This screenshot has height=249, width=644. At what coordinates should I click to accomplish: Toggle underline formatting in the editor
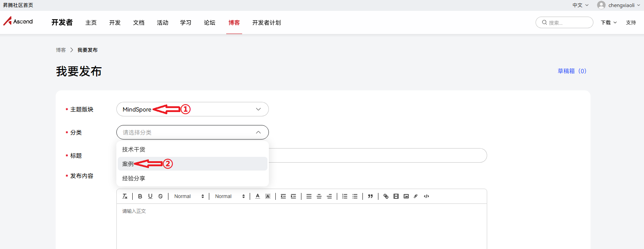click(x=150, y=196)
